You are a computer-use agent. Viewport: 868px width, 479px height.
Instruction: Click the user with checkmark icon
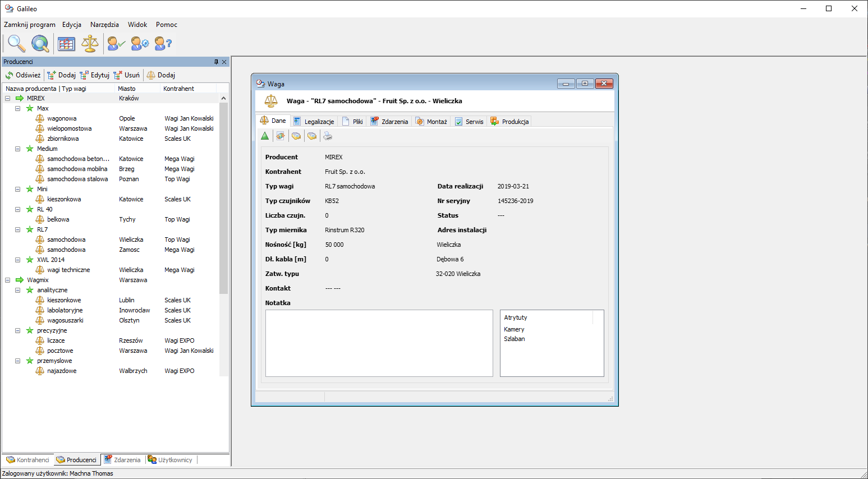click(116, 43)
